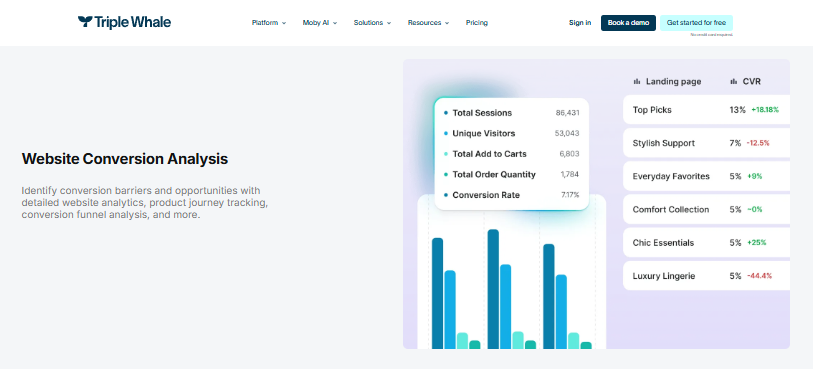813x369 pixels.
Task: Click the CVR column chart icon
Action: click(734, 81)
